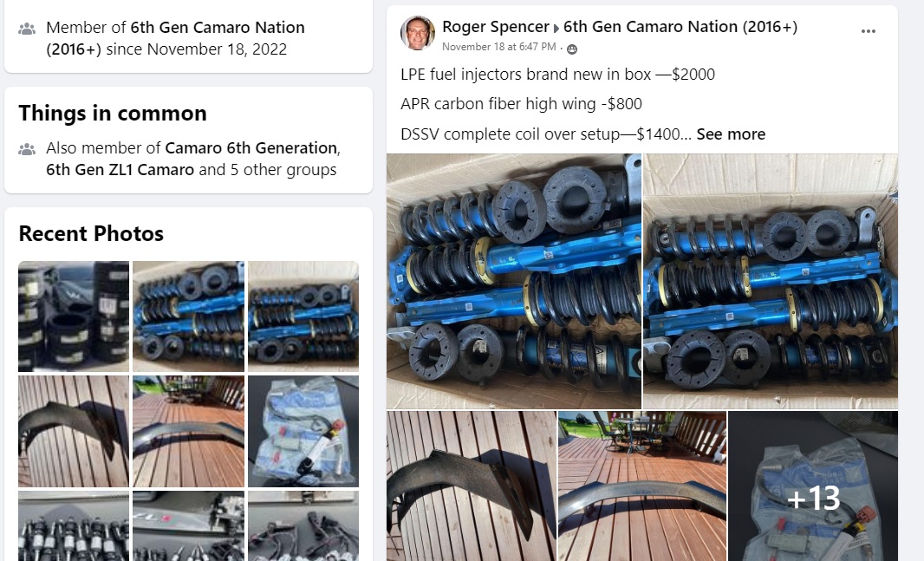Open the Camaro 6th Generation group link
Image resolution: width=924 pixels, height=561 pixels.
click(251, 148)
